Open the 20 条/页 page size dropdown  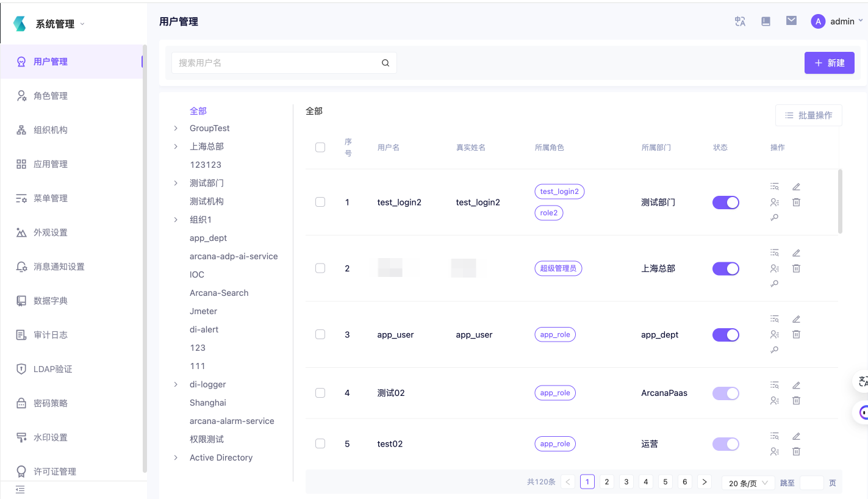748,483
